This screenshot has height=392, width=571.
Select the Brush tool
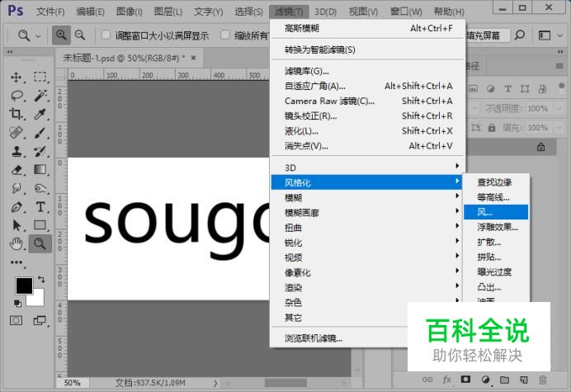click(x=40, y=133)
